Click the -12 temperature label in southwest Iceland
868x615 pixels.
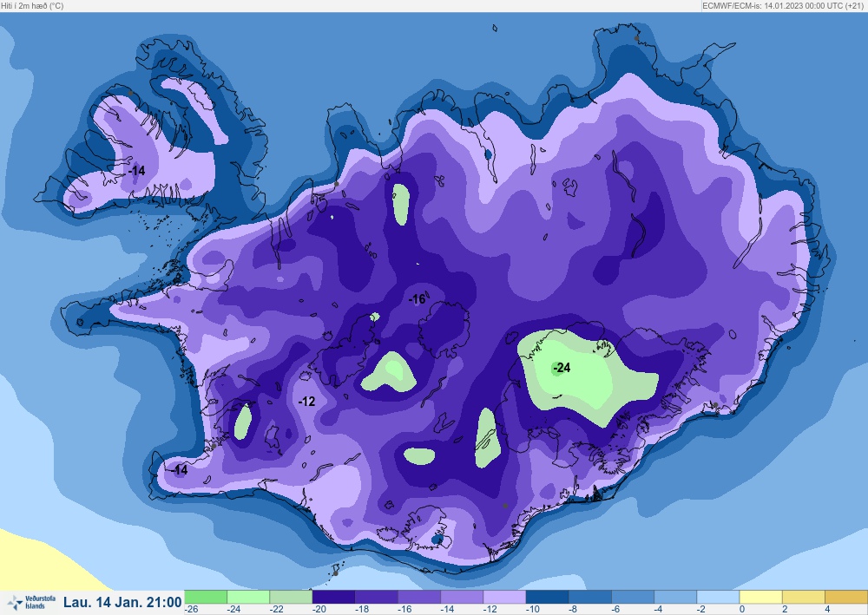[x=306, y=402]
